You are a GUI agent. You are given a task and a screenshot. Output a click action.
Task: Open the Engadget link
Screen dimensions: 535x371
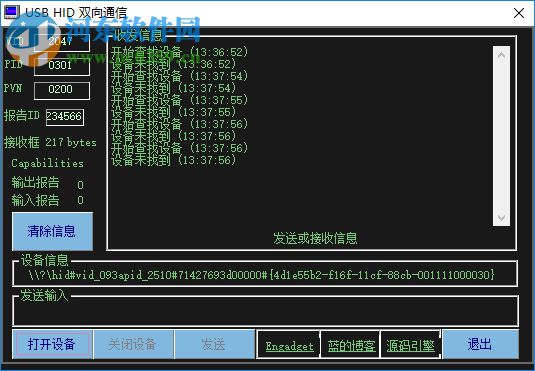click(x=289, y=347)
